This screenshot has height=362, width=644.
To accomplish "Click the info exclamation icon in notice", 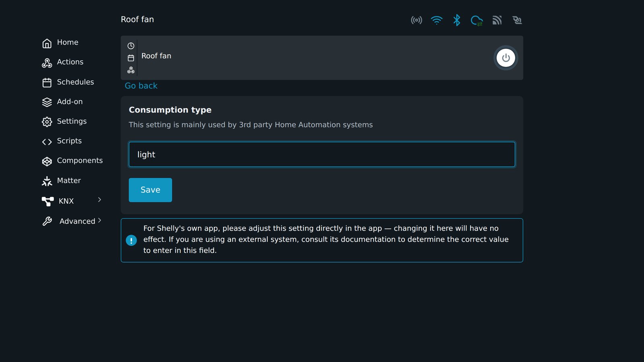I will tap(131, 240).
